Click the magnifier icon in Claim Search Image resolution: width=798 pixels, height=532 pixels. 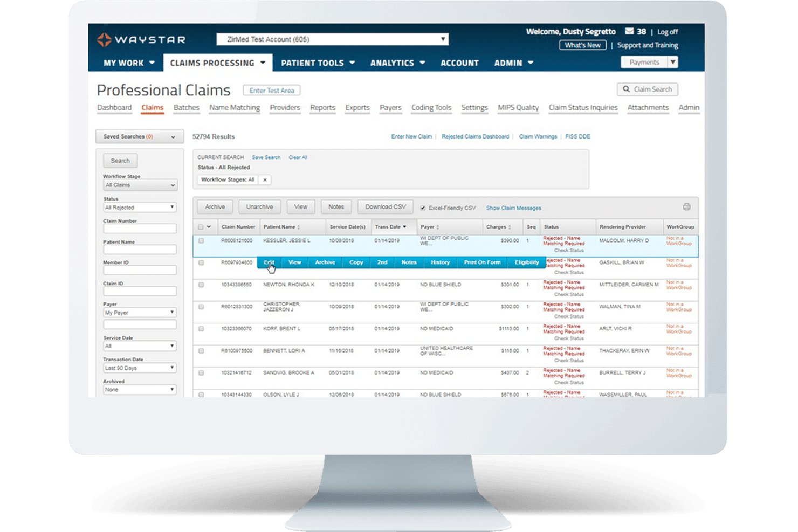626,89
